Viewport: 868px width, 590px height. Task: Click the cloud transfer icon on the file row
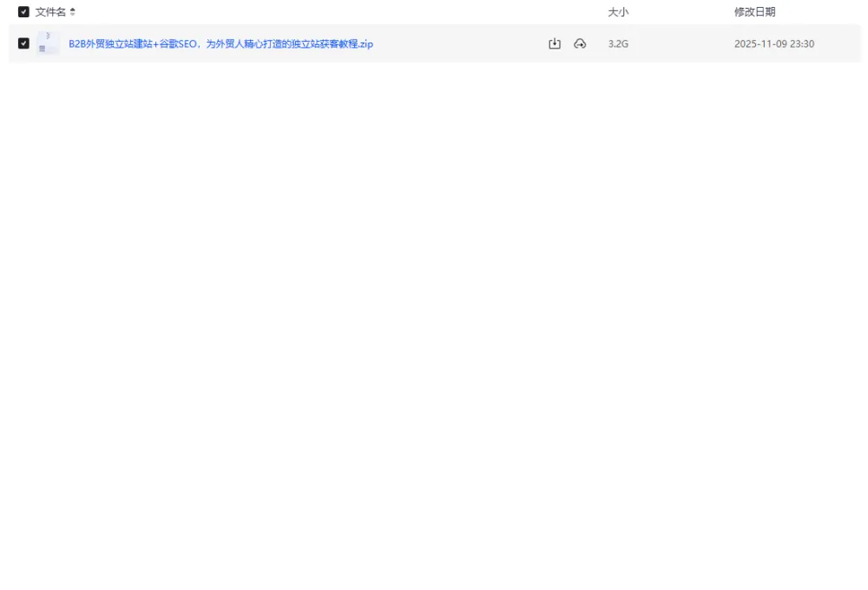tap(580, 43)
